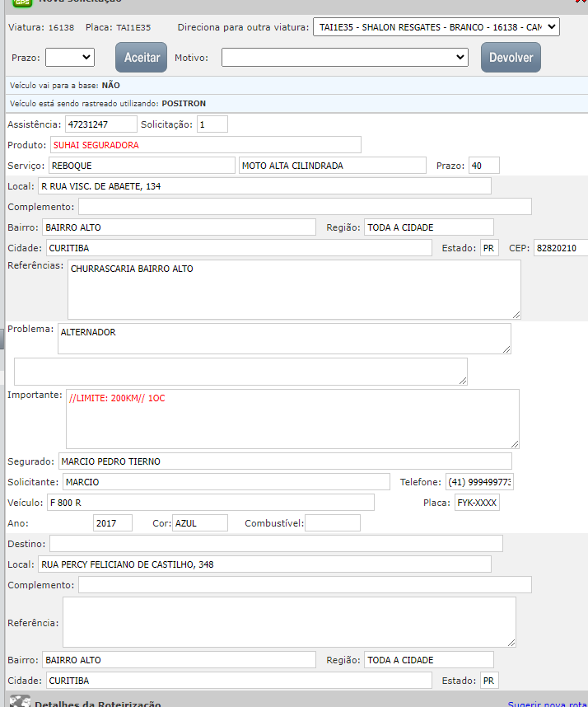Click the Referências text area with CHURRASCARIA
The width and height of the screenshot is (588, 707).
pos(293,289)
